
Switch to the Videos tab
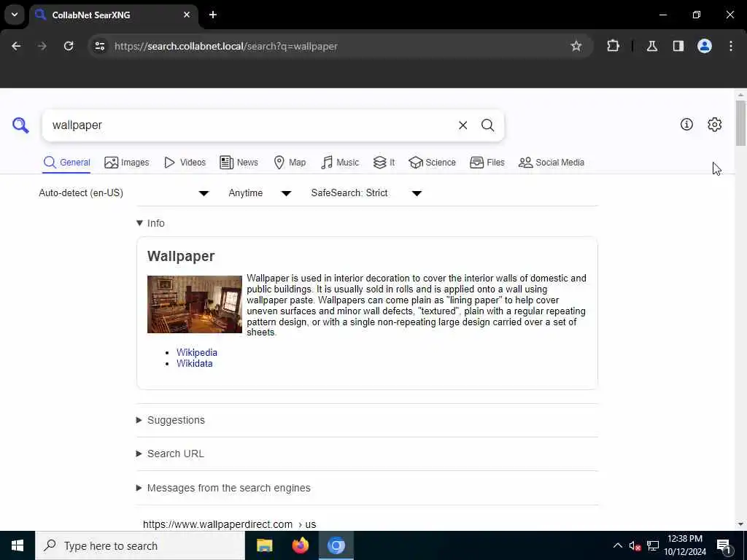185,163
